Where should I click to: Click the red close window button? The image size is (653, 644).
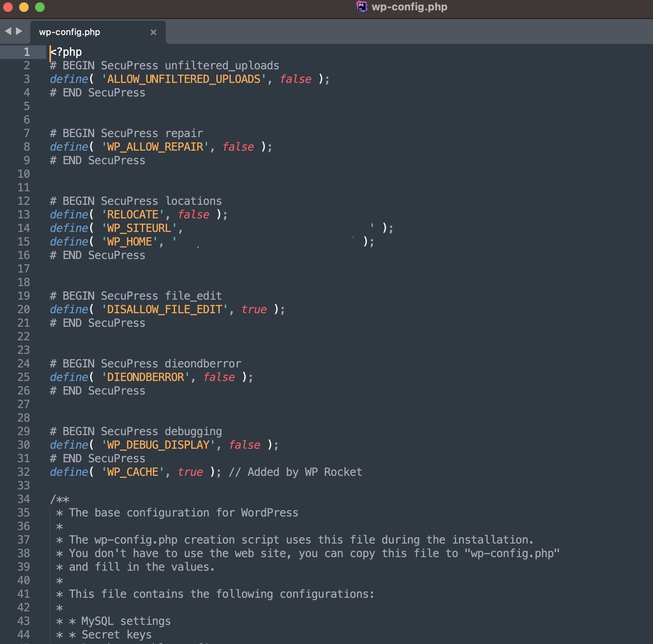[x=8, y=7]
